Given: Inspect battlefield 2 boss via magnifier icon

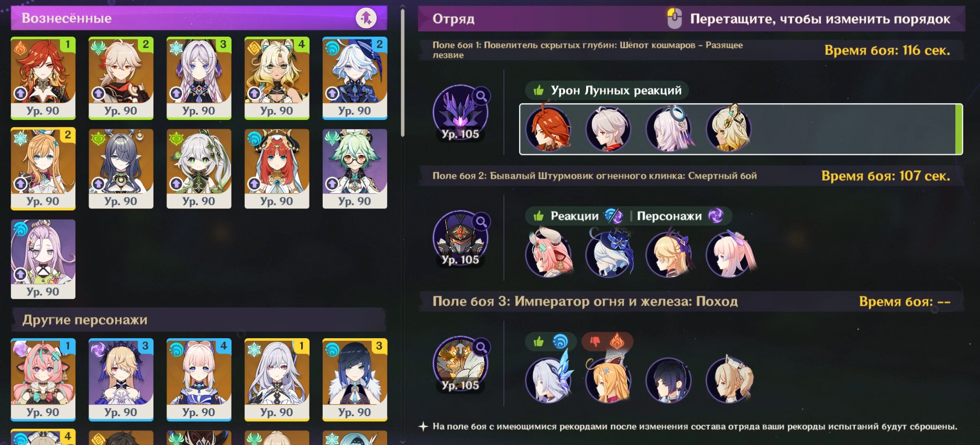Looking at the screenshot, I should (481, 222).
